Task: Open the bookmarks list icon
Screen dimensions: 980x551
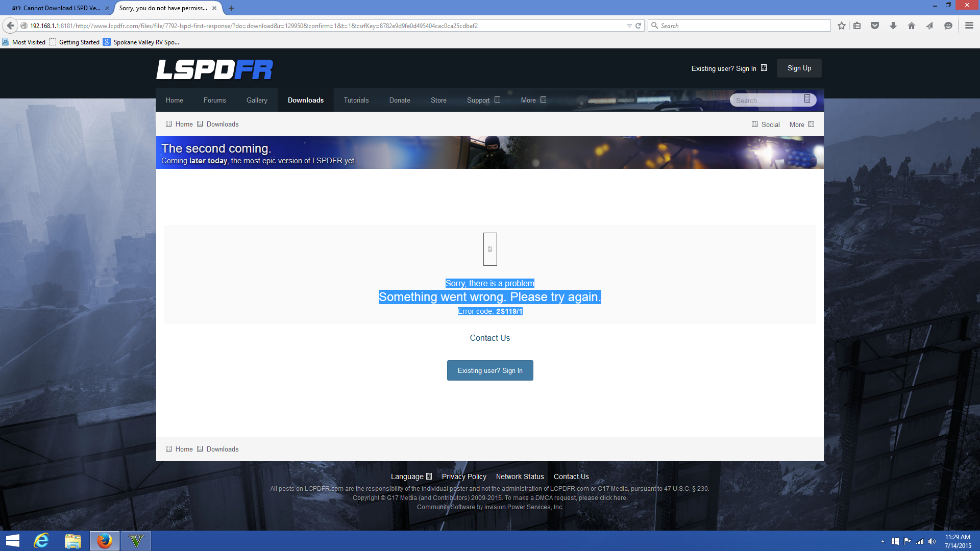Action: point(857,26)
